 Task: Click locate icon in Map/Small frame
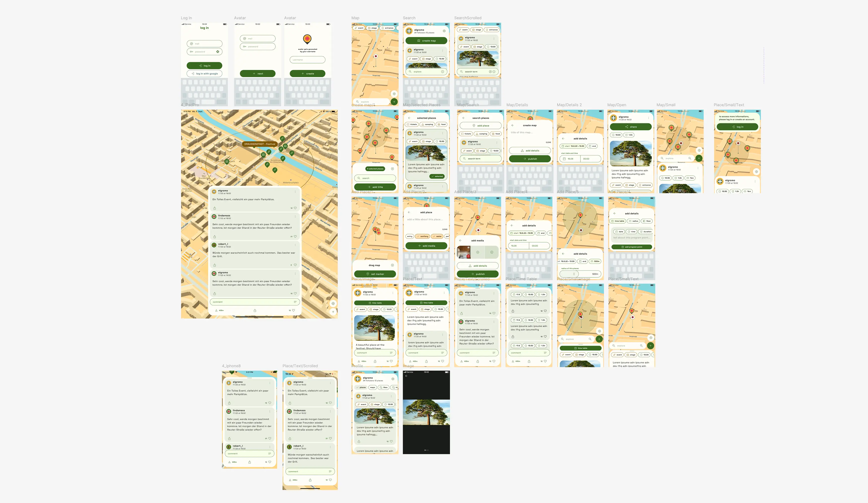(x=699, y=150)
